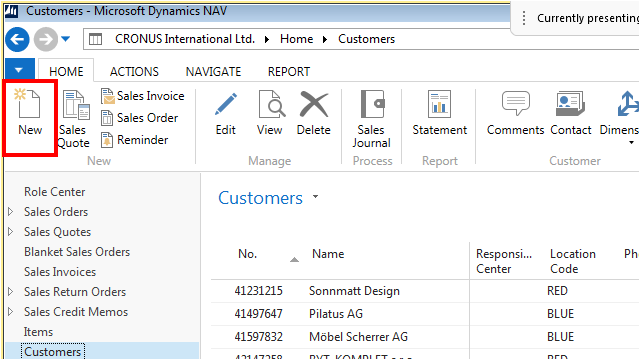Image resolution: width=640 pixels, height=360 pixels.
Task: Create a Sales Invoice from the ribbon
Action: 142,96
